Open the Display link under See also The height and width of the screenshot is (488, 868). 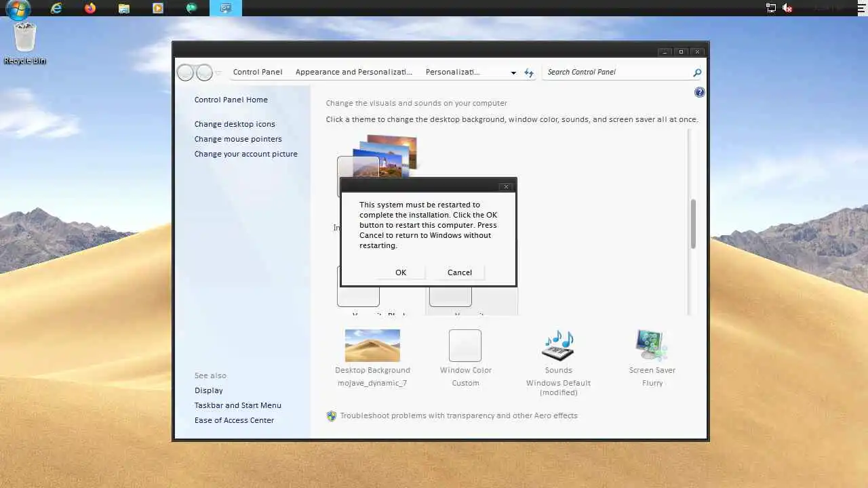point(209,390)
